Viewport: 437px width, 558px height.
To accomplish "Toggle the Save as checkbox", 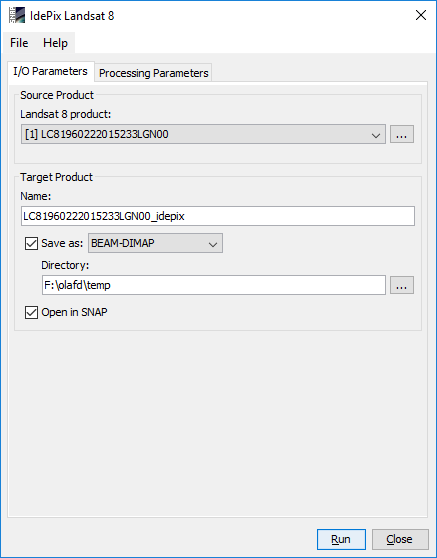I will 31,243.
